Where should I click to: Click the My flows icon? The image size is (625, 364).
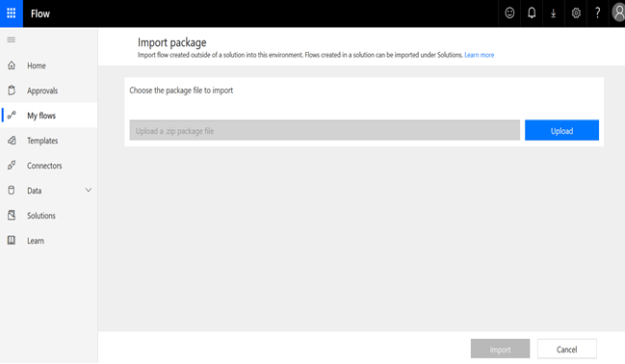(12, 116)
